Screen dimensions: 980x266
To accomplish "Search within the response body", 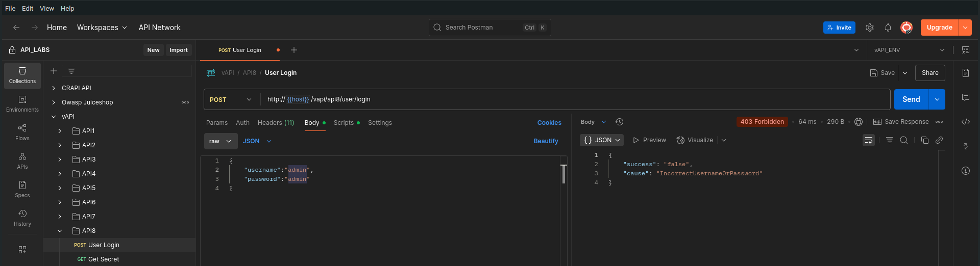I will (904, 140).
